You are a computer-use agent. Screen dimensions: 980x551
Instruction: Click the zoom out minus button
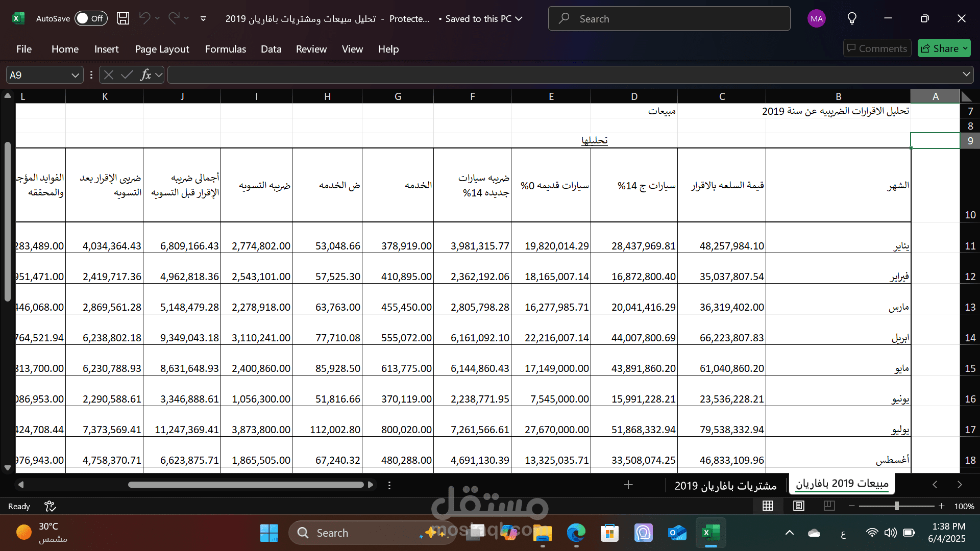[x=851, y=506]
